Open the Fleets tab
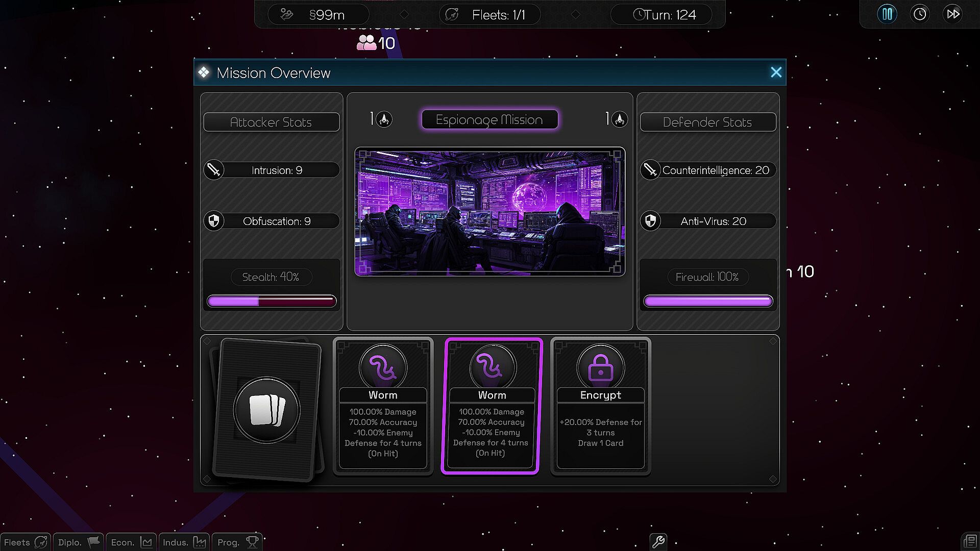The image size is (980, 551). click(x=25, y=542)
